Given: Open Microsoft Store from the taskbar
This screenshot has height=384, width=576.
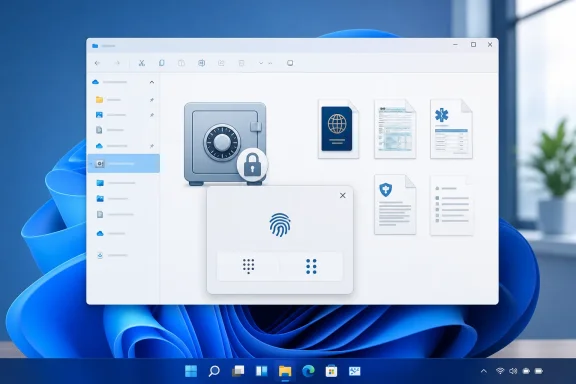Looking at the screenshot, I should coord(331,371).
